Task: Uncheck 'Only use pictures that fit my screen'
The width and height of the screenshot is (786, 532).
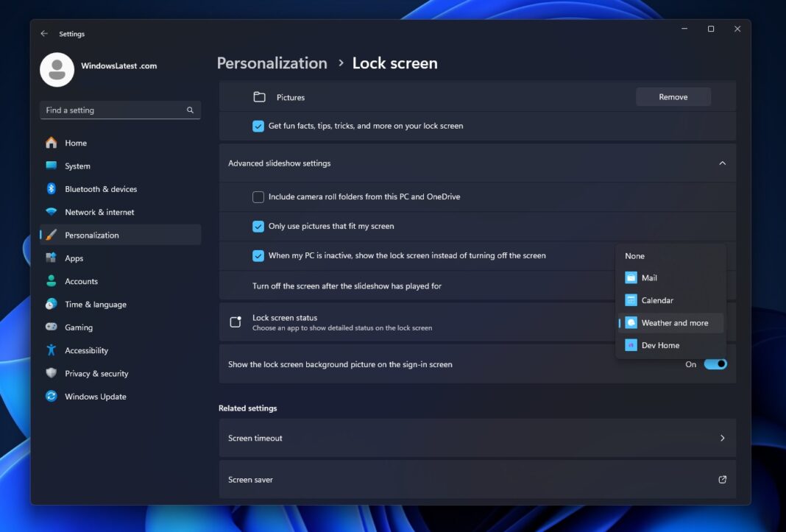Action: click(x=258, y=226)
